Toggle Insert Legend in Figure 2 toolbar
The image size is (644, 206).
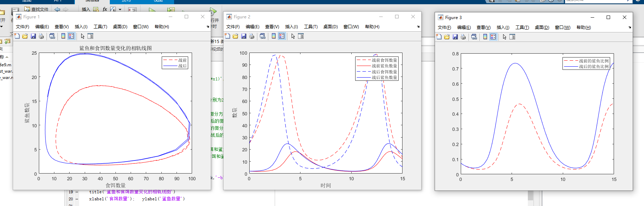click(282, 36)
